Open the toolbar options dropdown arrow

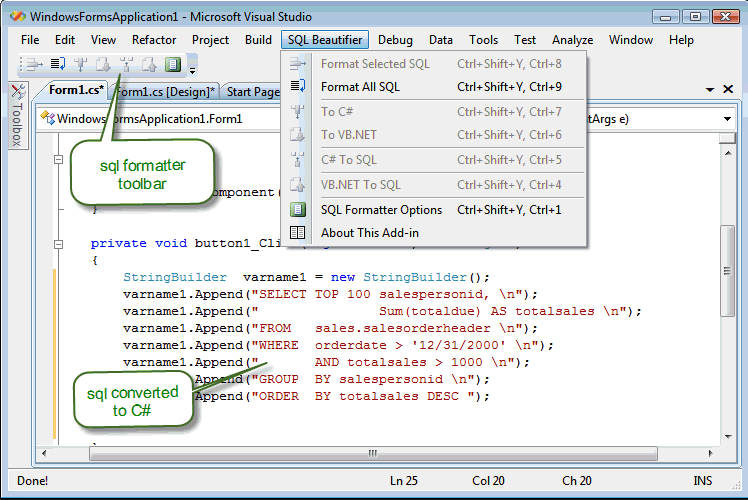192,71
